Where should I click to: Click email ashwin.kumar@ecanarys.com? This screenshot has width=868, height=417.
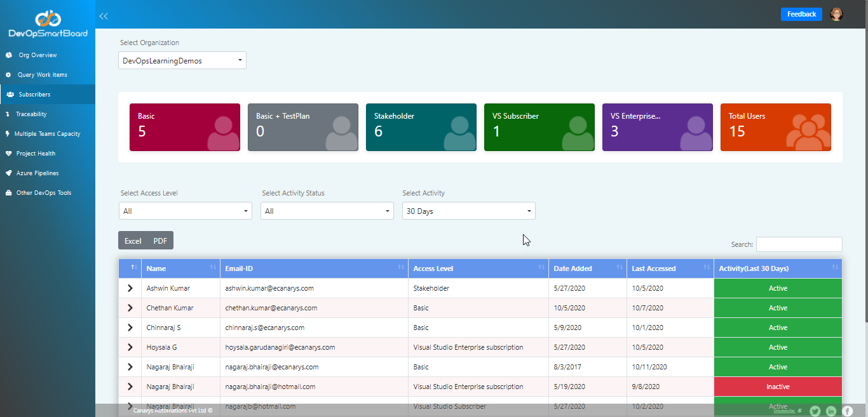tap(269, 288)
